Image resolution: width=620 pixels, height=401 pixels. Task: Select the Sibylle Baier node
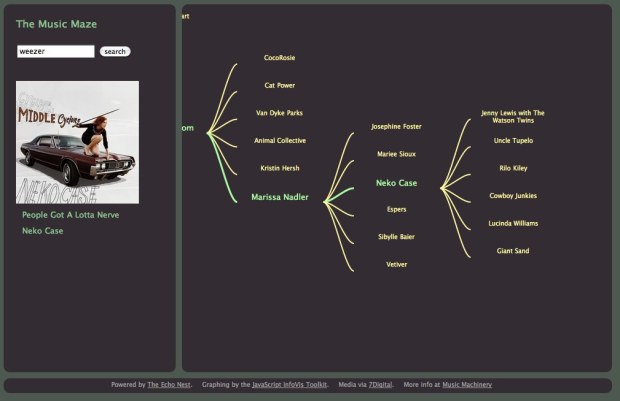396,237
